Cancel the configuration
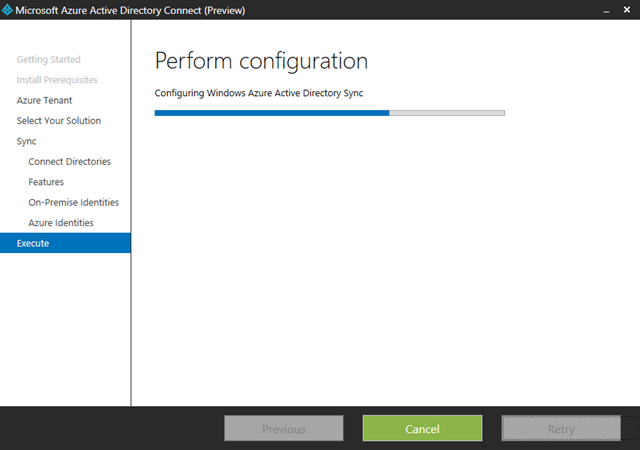The height and width of the screenshot is (450, 640). [x=422, y=428]
